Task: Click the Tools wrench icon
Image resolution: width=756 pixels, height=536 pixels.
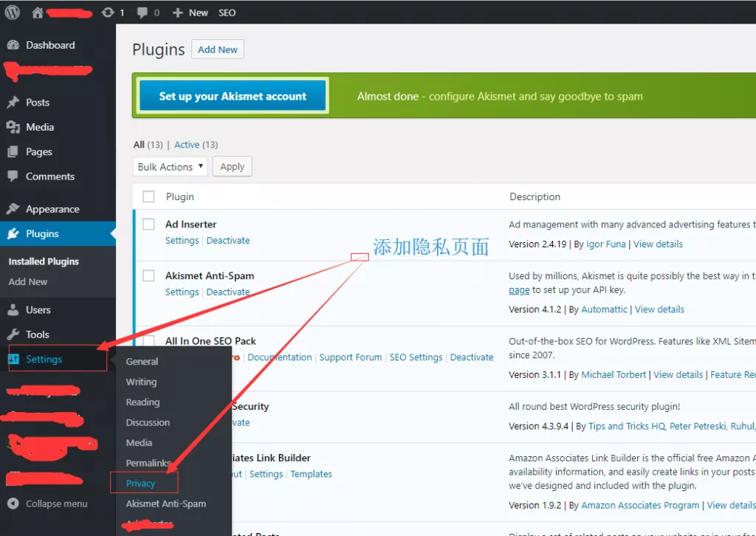Action: (x=13, y=334)
